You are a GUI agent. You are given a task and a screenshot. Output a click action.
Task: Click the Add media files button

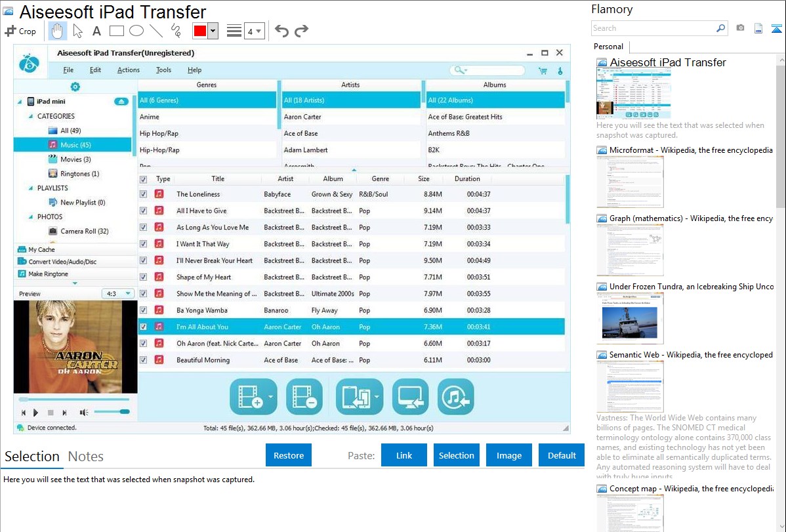(249, 397)
